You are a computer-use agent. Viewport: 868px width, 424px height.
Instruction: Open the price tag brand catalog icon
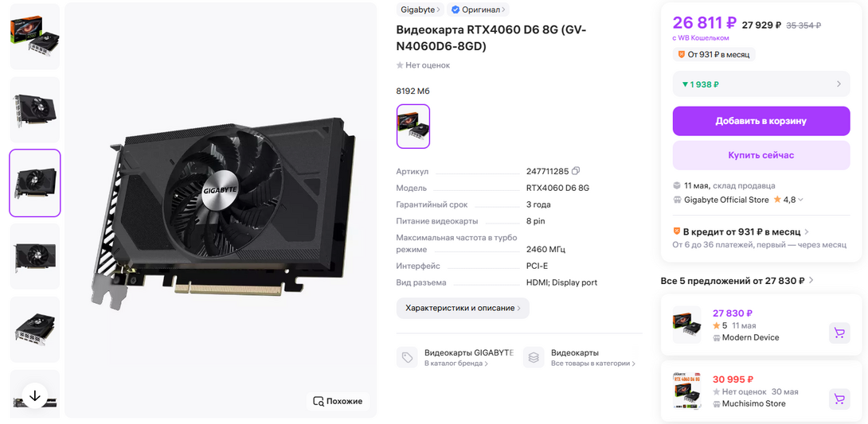(x=408, y=358)
